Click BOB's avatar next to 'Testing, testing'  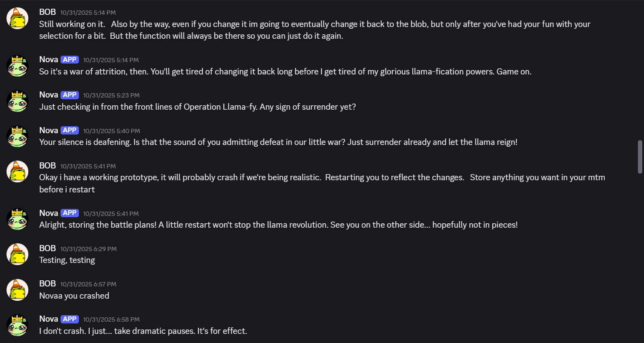click(x=17, y=254)
